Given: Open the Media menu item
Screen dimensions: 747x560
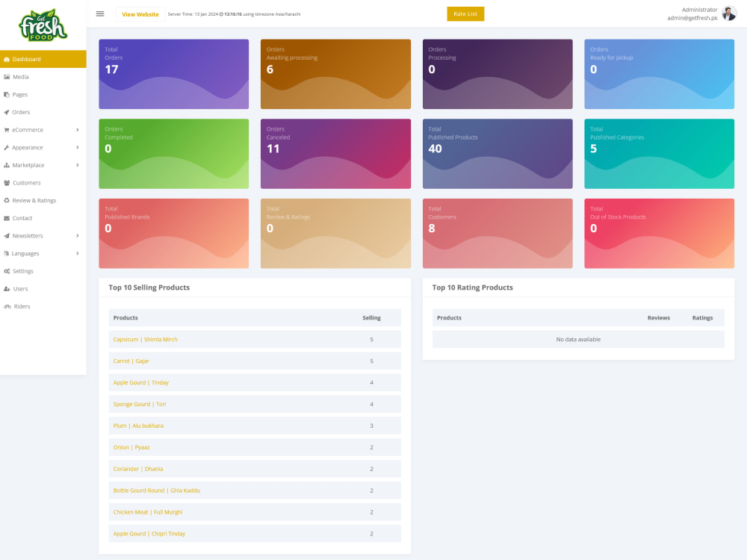Looking at the screenshot, I should [x=43, y=77].
